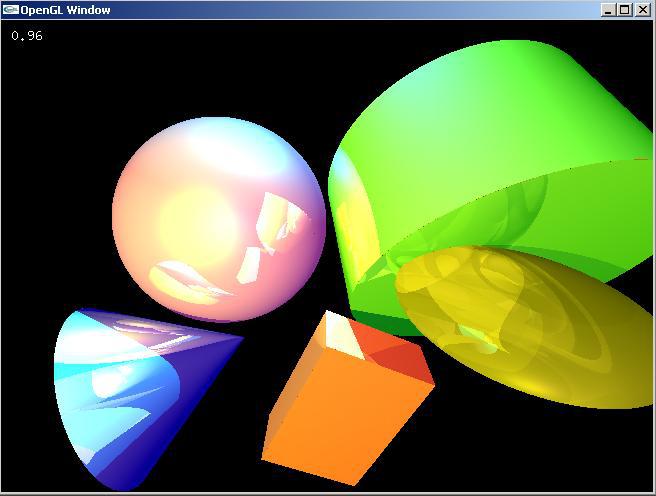Minimize the OpenGL Window
Viewport: 656px width, 496px height.
[608, 10]
